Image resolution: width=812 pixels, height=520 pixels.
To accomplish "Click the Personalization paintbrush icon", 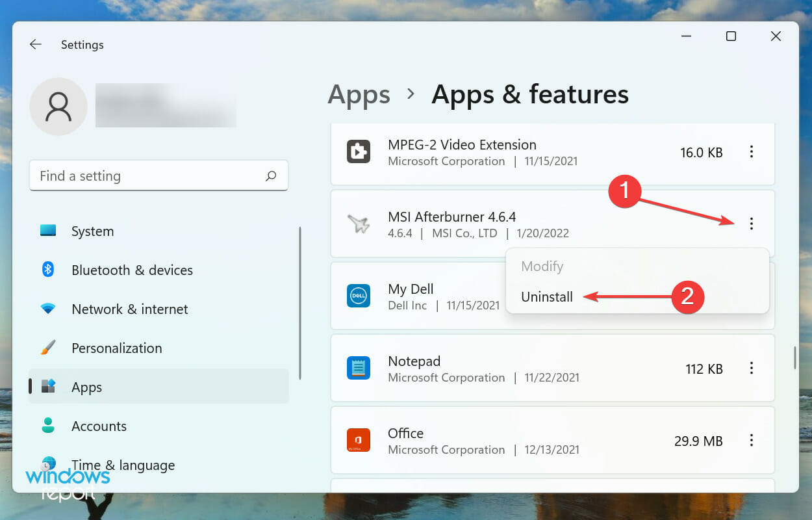I will click(x=48, y=348).
